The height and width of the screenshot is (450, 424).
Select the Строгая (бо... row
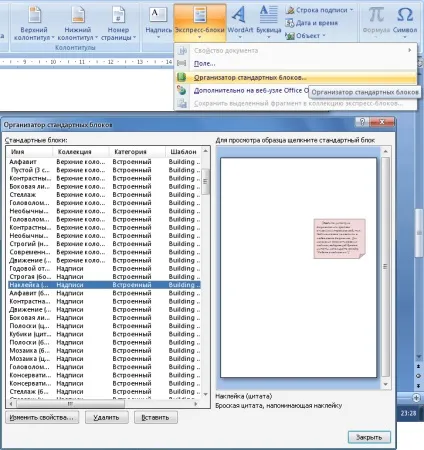pos(104,277)
